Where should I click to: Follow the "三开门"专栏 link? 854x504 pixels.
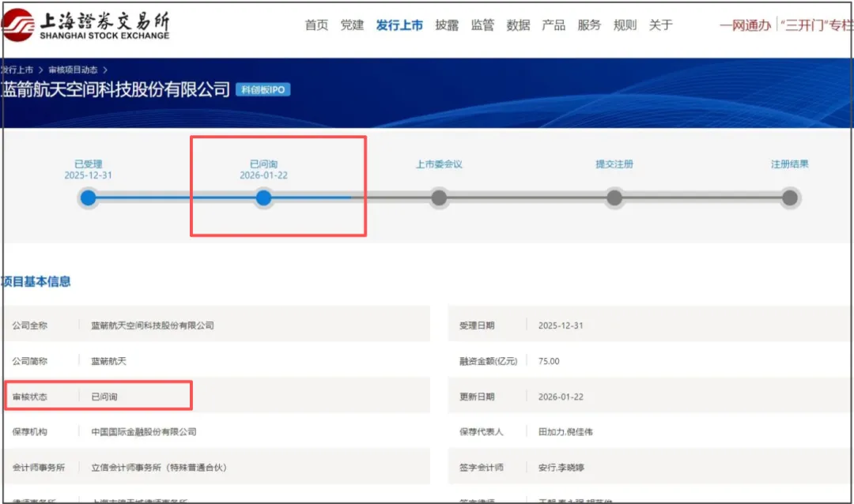[x=816, y=25]
